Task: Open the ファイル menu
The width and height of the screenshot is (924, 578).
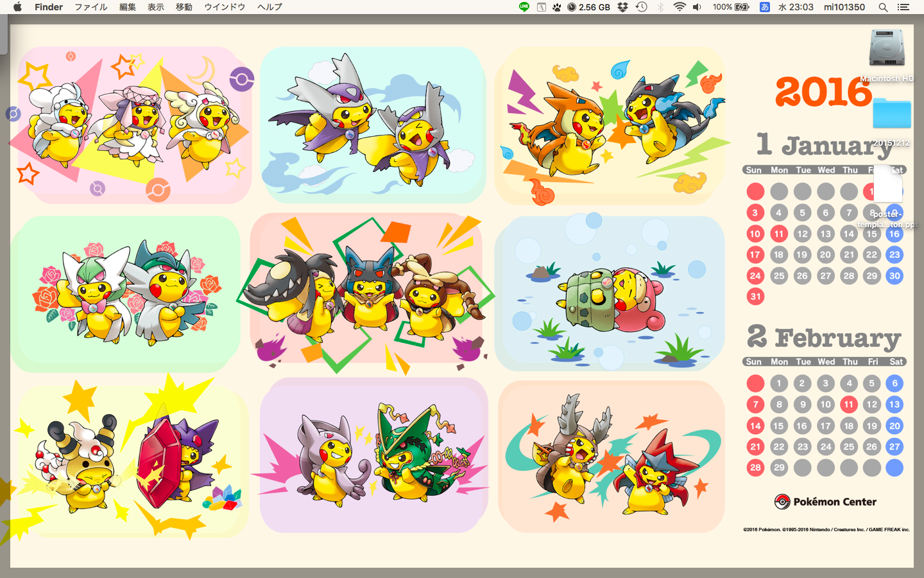Action: pos(91,7)
